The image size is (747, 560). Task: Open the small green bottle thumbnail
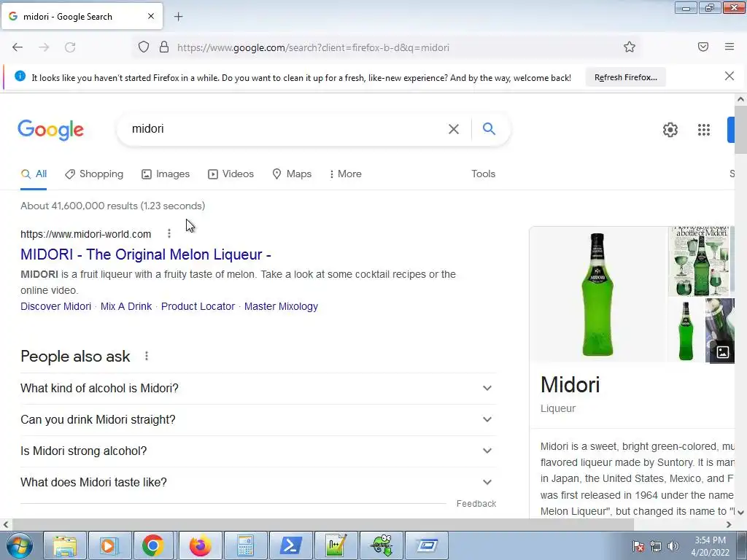point(686,330)
